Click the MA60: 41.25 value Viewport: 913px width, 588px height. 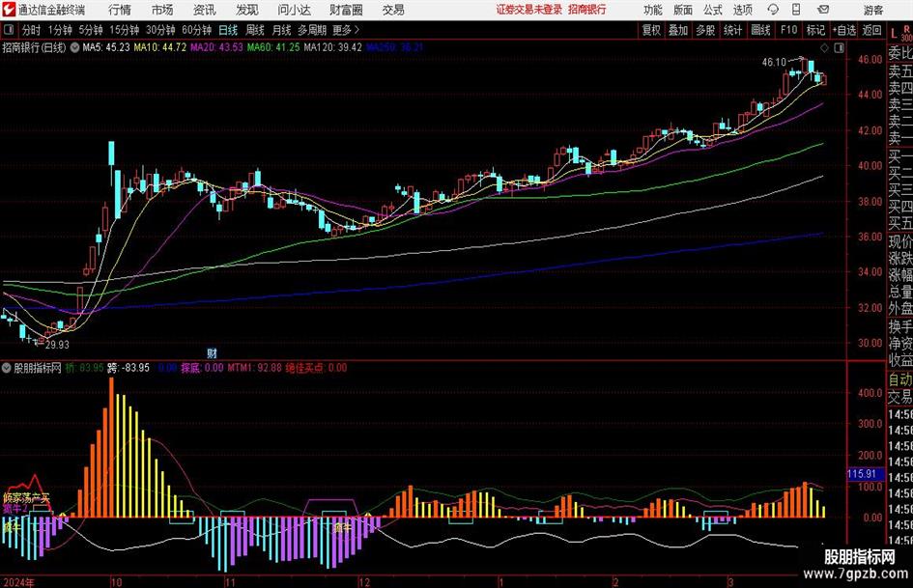273,47
